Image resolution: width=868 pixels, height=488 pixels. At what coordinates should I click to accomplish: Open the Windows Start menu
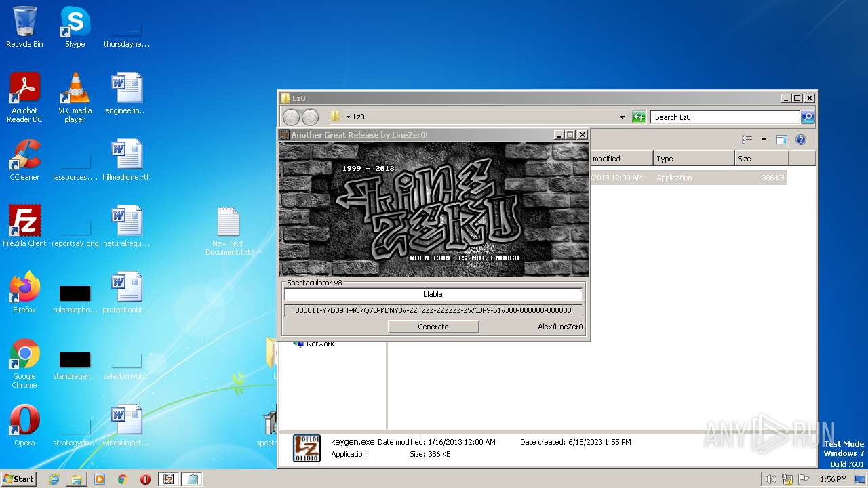19,479
